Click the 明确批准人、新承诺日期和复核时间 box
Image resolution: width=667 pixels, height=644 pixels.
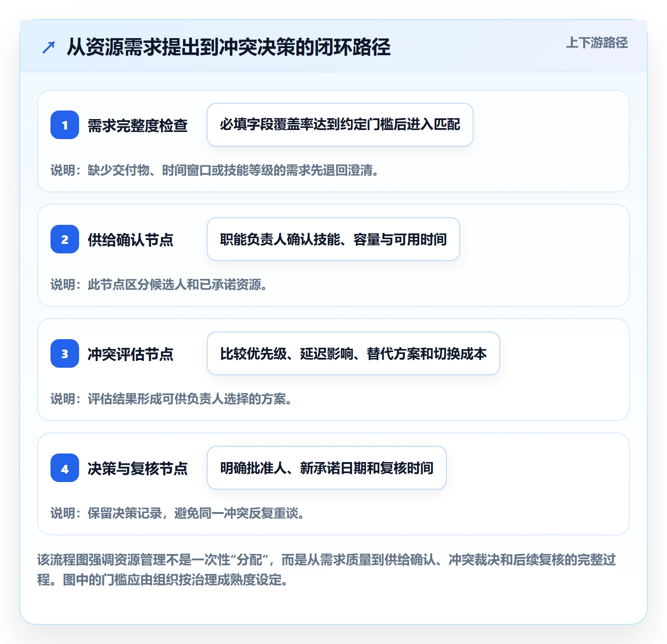coord(327,468)
